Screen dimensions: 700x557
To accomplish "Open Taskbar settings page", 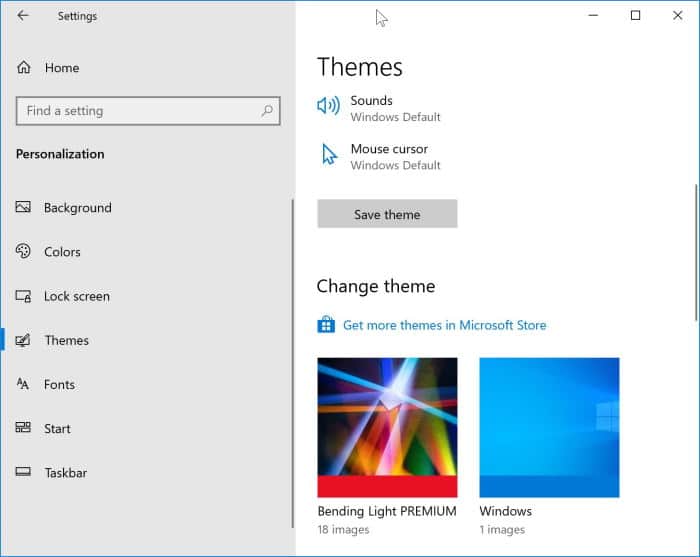I will 66,473.
